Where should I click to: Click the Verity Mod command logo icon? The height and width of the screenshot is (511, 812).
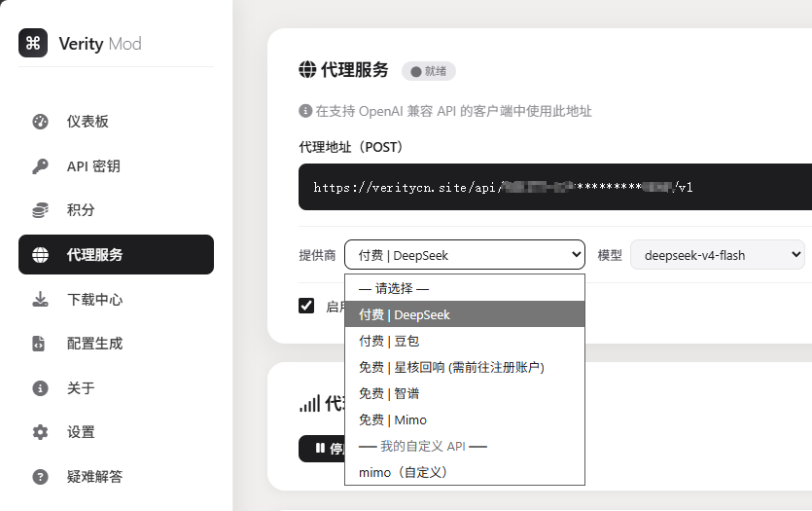click(33, 43)
